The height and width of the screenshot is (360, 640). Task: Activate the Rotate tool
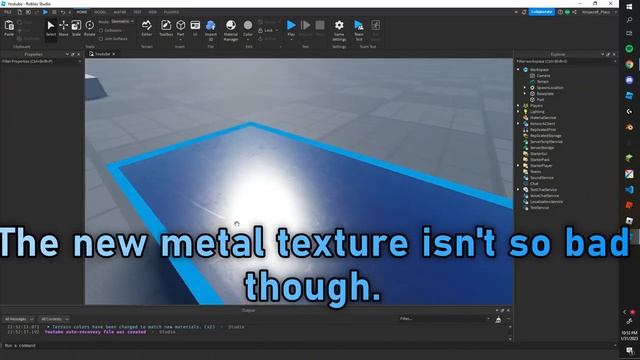(89, 29)
